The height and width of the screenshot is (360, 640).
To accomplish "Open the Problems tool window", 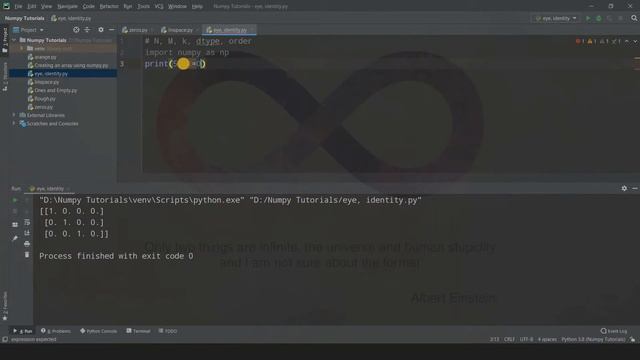I will [x=56, y=331].
